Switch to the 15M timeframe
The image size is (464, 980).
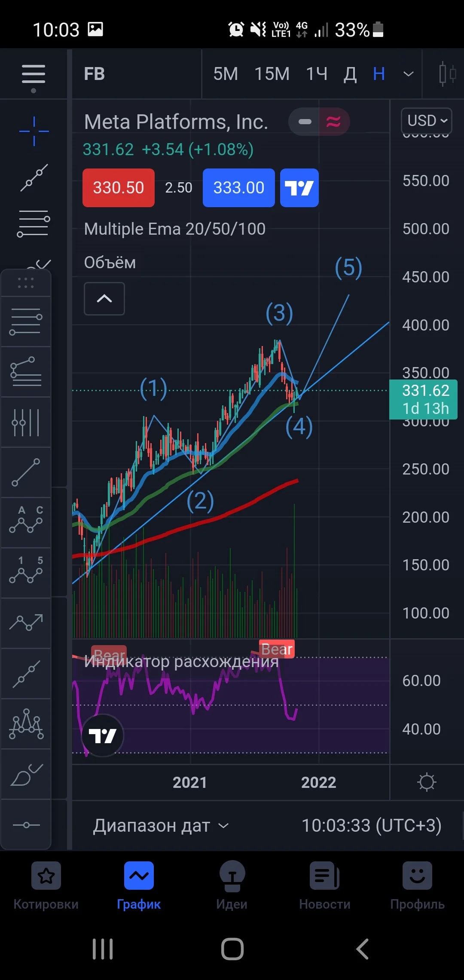(272, 74)
